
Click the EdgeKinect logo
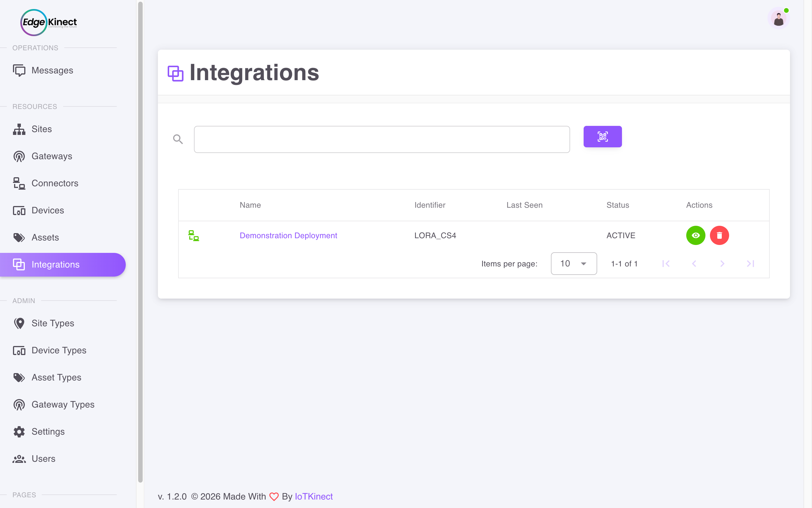point(49,23)
